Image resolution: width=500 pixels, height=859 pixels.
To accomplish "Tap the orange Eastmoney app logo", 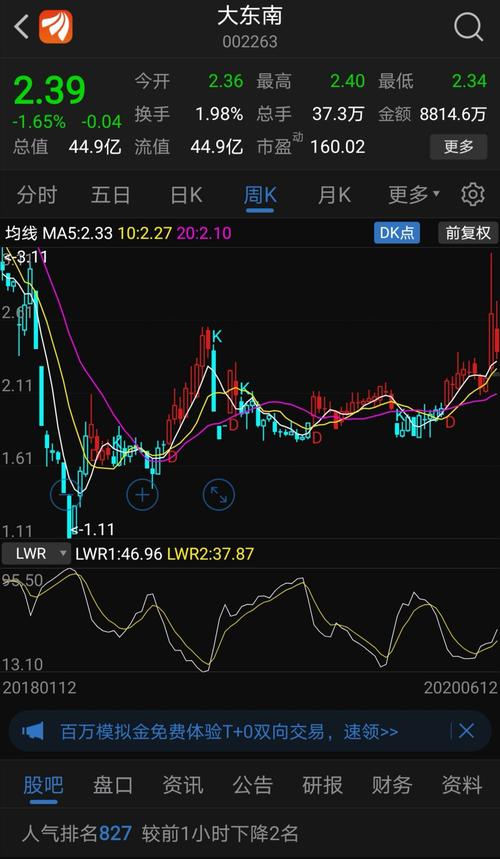I will [55, 27].
